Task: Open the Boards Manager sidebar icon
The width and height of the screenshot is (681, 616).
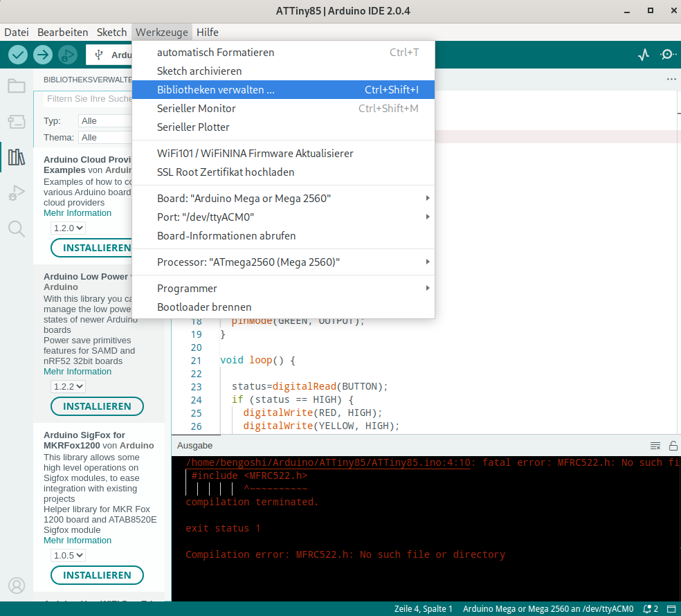Action: coord(17,122)
